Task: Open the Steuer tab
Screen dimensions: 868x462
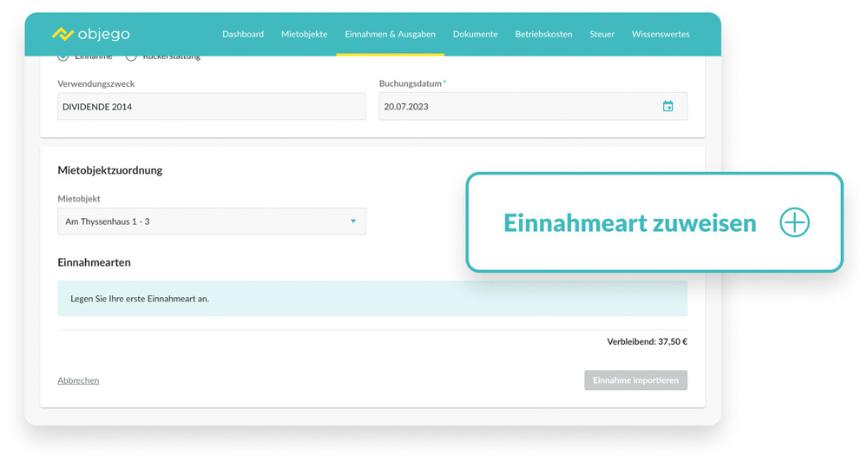Action: (x=602, y=34)
